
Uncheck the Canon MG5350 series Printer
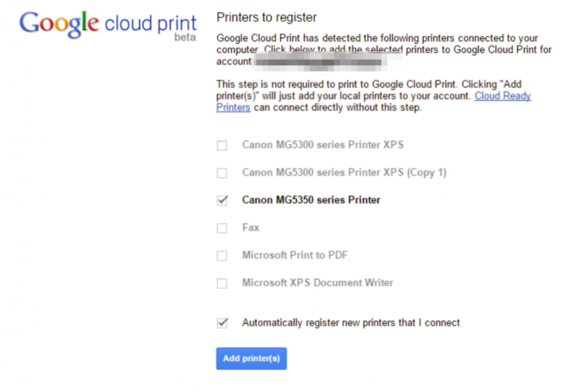pyautogui.click(x=222, y=200)
